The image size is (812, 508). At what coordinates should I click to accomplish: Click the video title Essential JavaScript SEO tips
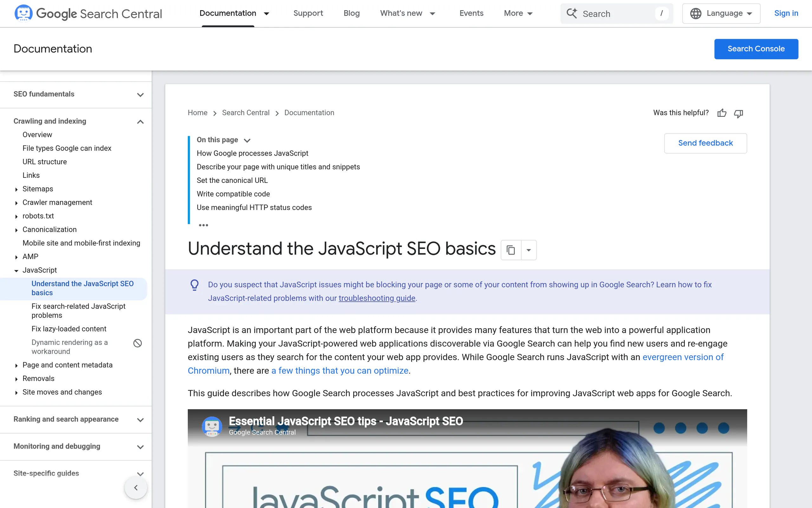point(346,421)
